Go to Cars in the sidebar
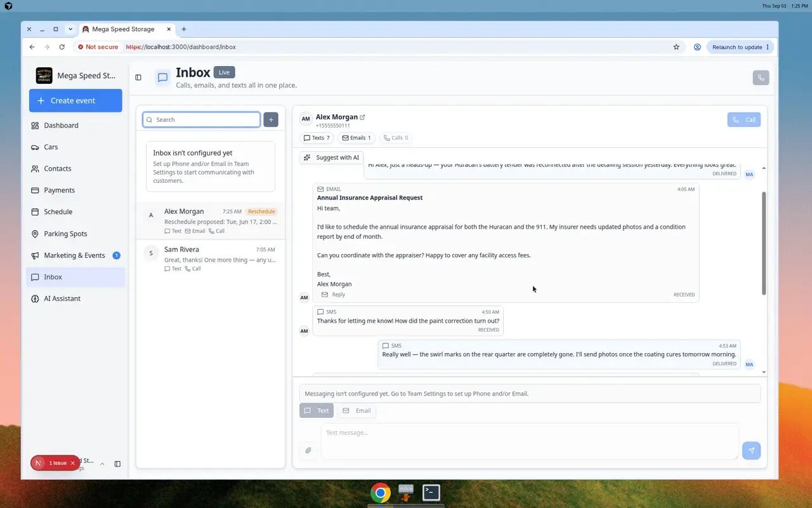The height and width of the screenshot is (508, 812). tap(76, 147)
